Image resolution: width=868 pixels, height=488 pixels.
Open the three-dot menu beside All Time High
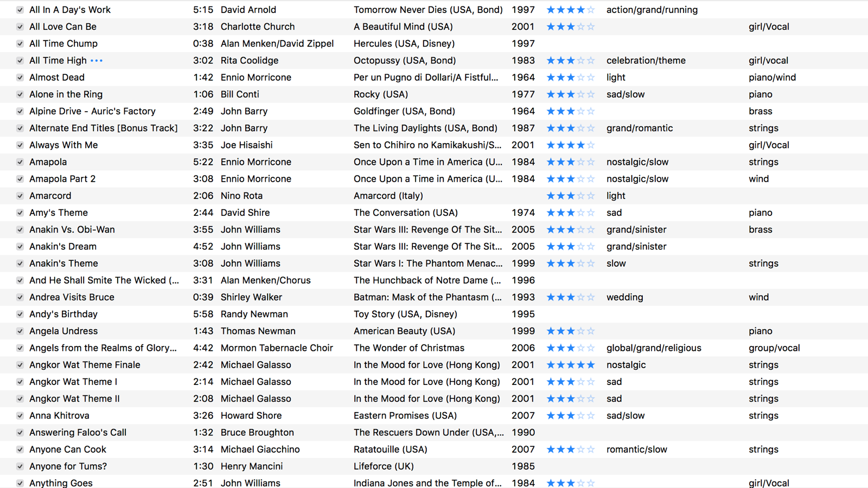coord(97,61)
